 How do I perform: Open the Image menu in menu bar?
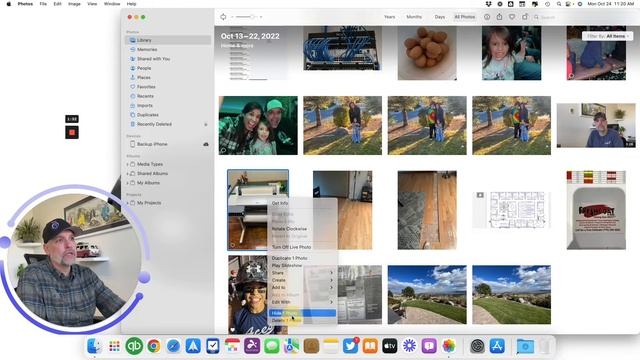[74, 4]
